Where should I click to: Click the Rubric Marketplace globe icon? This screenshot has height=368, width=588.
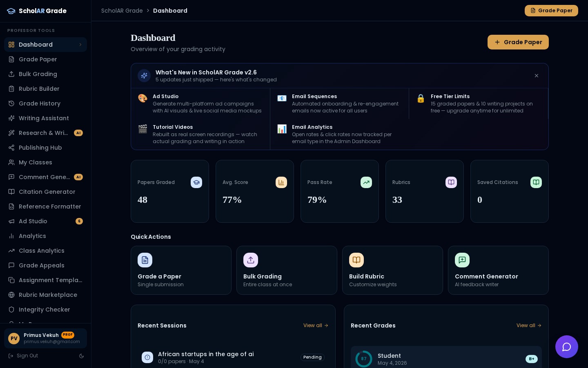pyautogui.click(x=11, y=295)
